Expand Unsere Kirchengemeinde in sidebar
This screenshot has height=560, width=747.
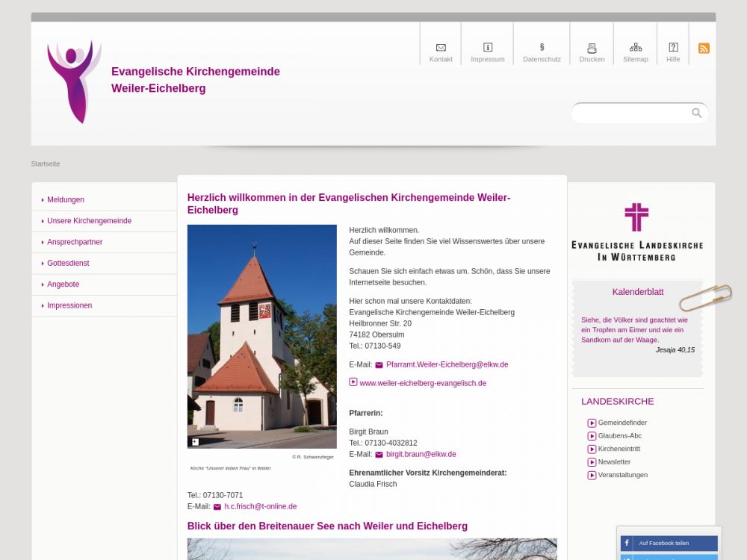(x=89, y=221)
